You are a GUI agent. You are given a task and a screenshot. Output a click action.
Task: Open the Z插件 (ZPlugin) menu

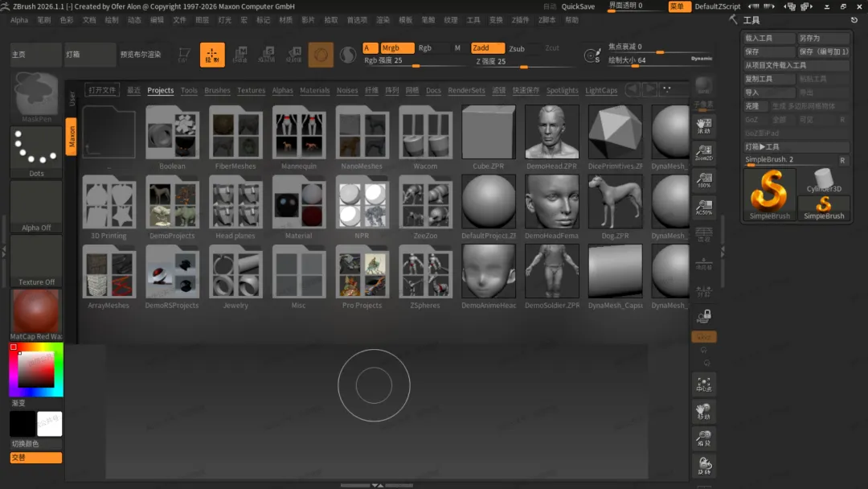(520, 20)
